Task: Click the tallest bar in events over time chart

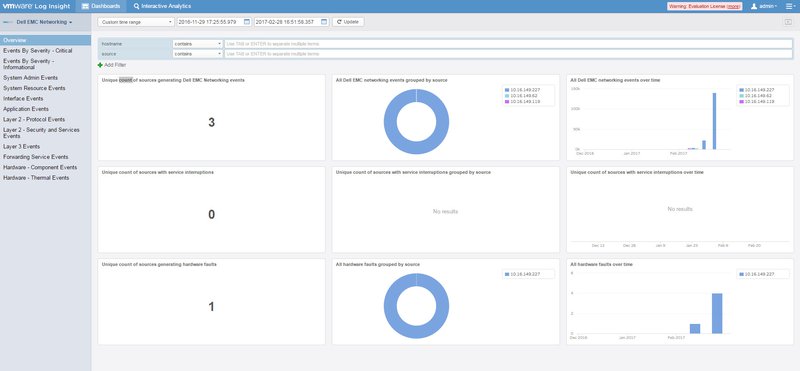Action: pyautogui.click(x=714, y=121)
